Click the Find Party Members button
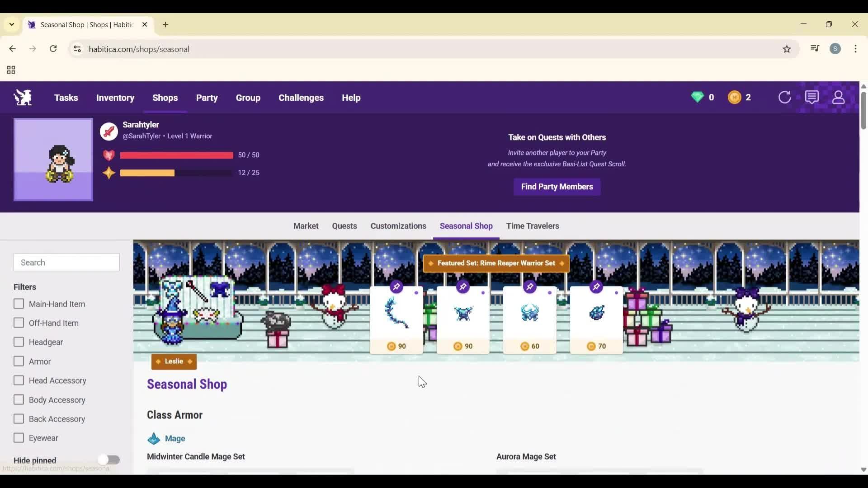This screenshot has width=868, height=488. pos(557,187)
